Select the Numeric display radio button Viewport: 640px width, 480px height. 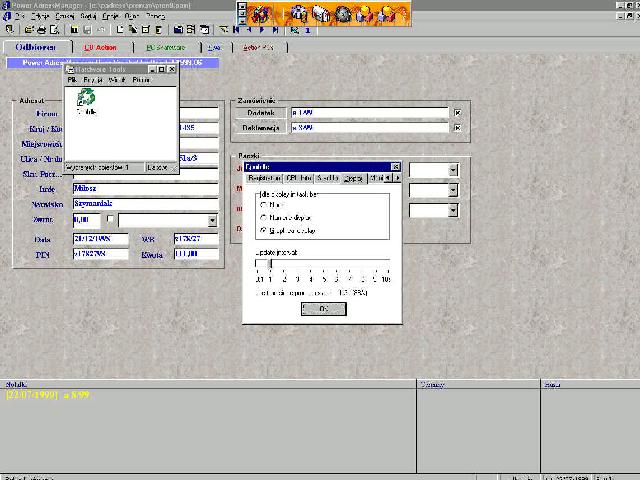[263, 216]
